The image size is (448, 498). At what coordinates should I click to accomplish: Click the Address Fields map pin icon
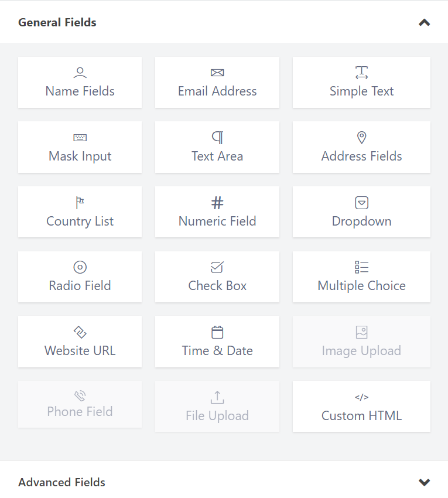coord(361,138)
